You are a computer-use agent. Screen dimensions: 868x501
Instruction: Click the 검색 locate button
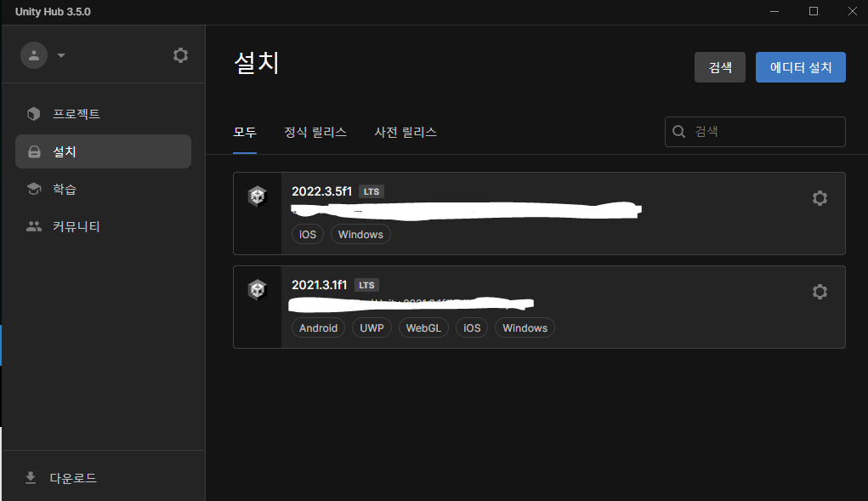coord(719,67)
